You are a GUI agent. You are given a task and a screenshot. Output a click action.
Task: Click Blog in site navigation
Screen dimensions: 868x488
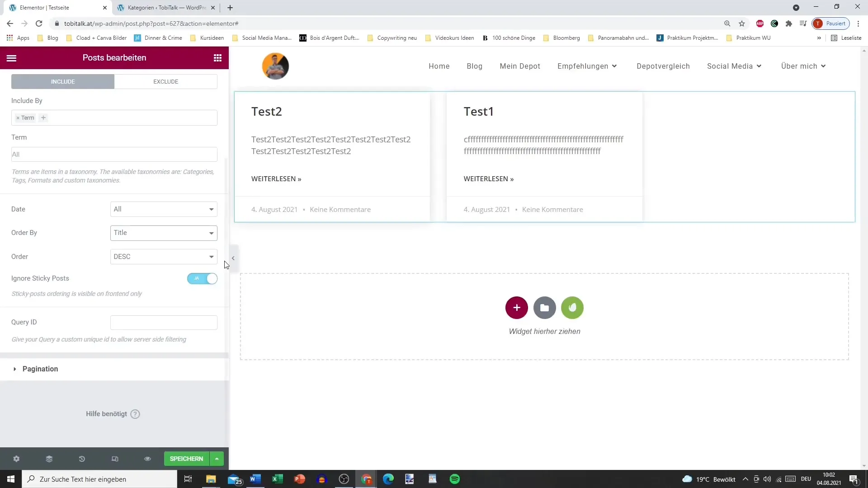(x=474, y=66)
